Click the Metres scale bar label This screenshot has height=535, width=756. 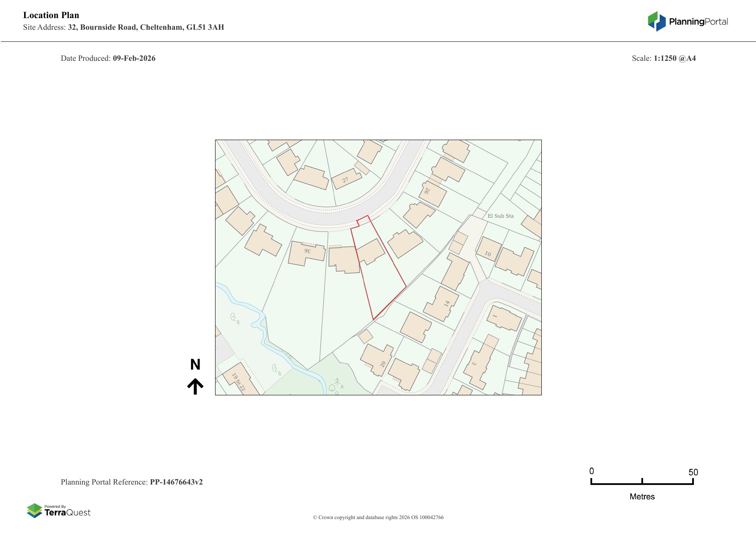tap(642, 497)
